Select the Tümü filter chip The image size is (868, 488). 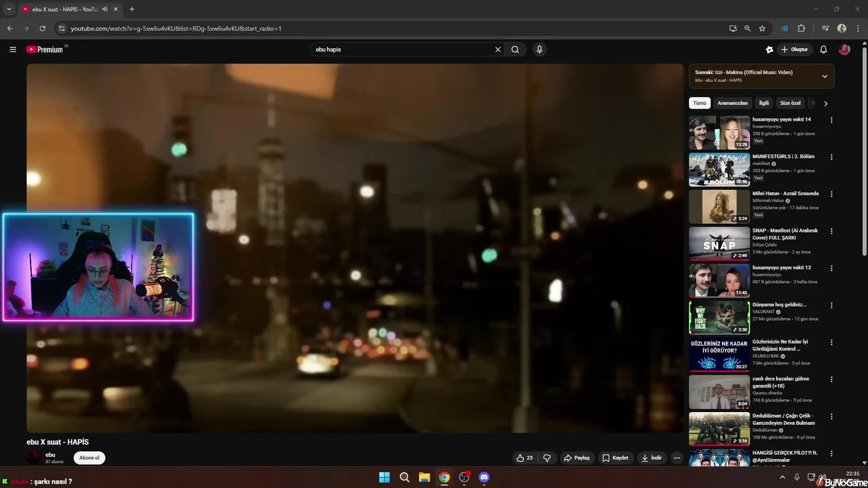point(699,103)
